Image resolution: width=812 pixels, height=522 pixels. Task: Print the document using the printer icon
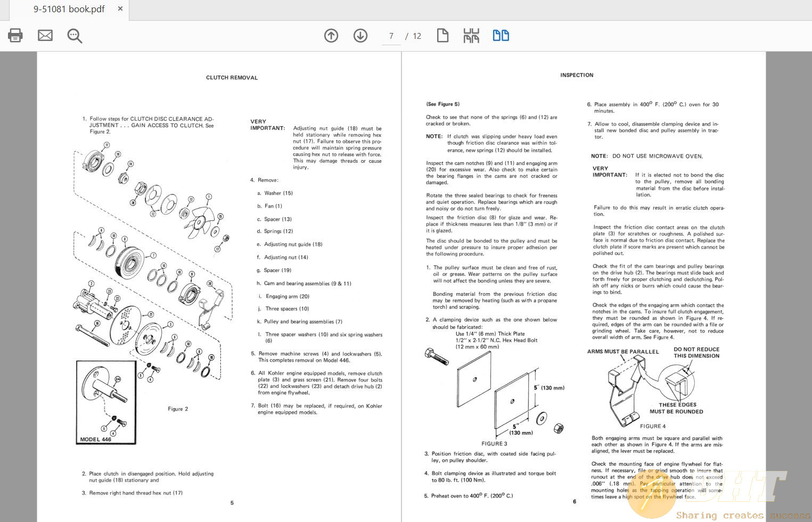pyautogui.click(x=15, y=36)
